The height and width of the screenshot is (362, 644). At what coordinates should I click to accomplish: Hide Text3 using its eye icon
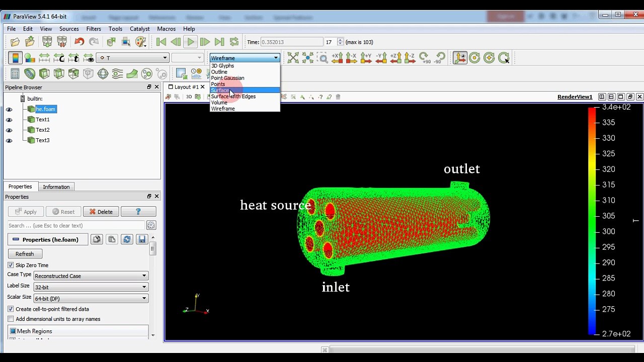click(9, 141)
